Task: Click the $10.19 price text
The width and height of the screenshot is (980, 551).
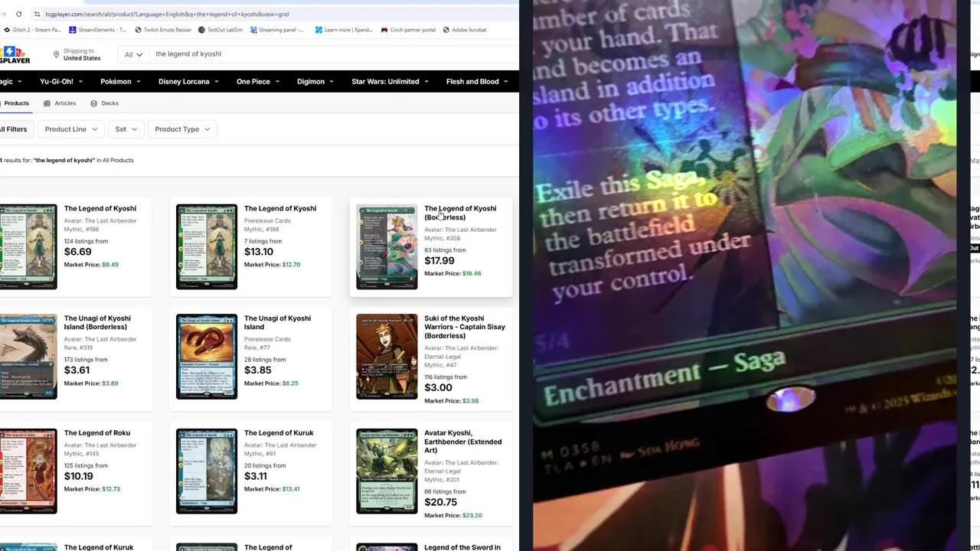Action: coord(79,476)
